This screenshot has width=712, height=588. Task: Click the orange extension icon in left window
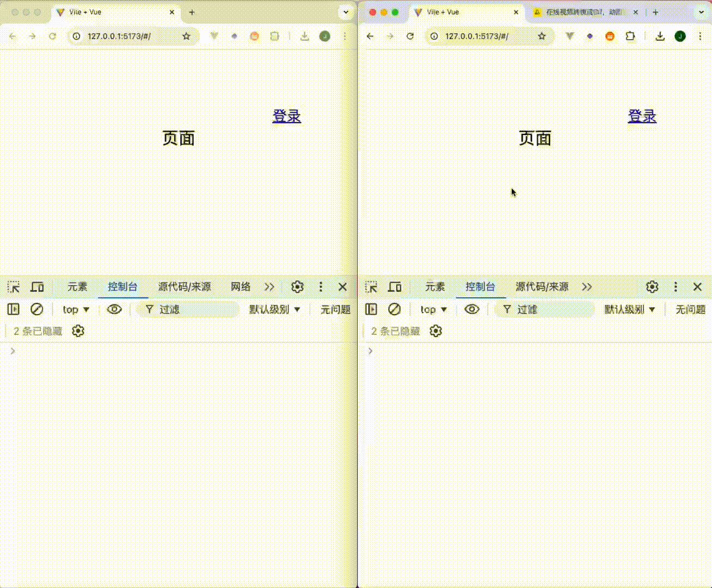[x=254, y=36]
